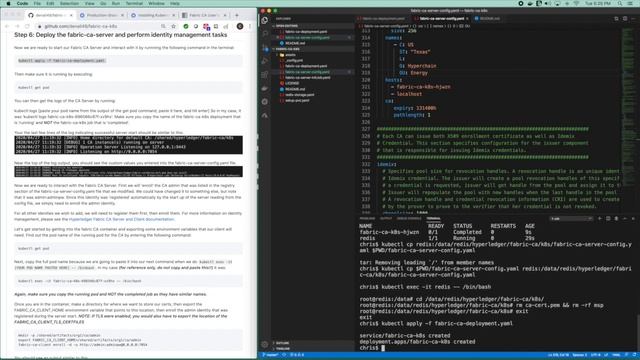Open macOS Spotlight search icon
Screen dimensions: 640x360
tap(620, 3)
